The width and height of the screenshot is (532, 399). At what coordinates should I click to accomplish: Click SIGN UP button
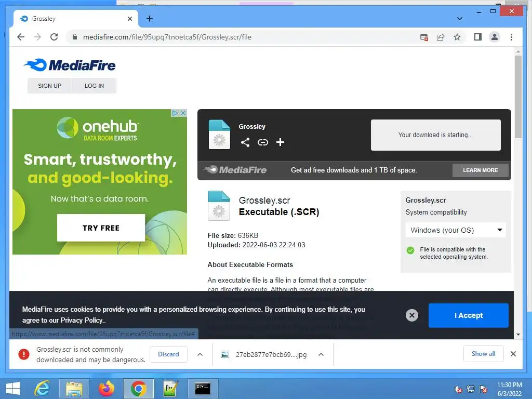(x=49, y=86)
